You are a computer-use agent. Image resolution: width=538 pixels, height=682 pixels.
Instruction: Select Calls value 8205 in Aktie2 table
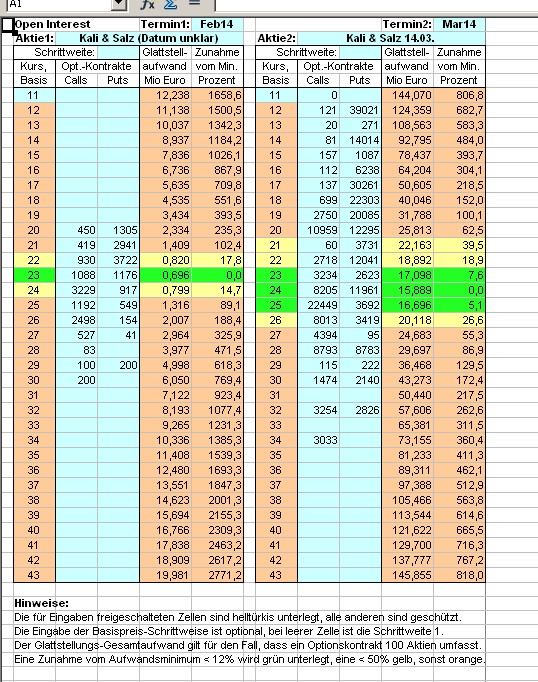(x=318, y=290)
